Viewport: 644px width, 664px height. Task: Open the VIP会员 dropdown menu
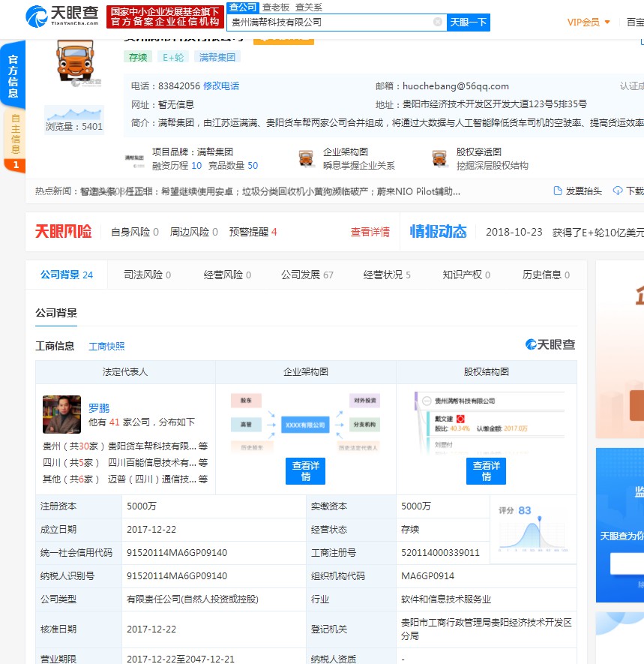pos(589,23)
